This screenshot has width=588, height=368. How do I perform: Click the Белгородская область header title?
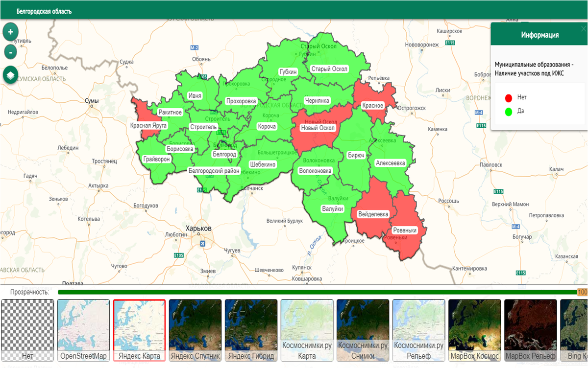44,11
